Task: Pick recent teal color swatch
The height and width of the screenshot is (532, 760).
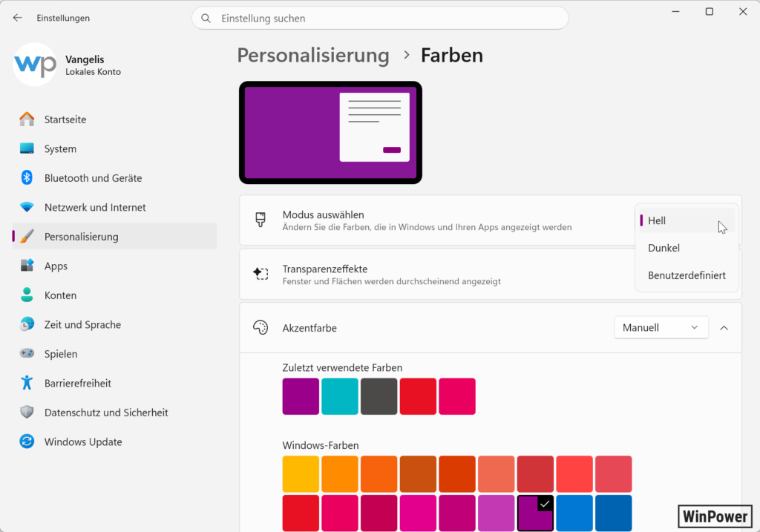Action: click(x=340, y=396)
